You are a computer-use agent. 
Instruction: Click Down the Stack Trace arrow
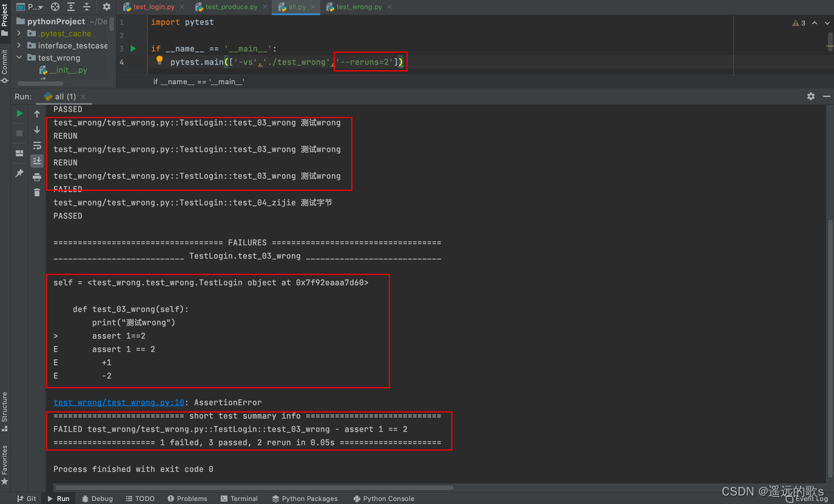click(x=37, y=130)
